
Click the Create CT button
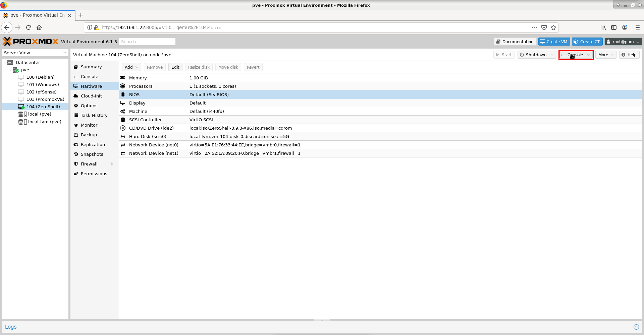pos(587,42)
